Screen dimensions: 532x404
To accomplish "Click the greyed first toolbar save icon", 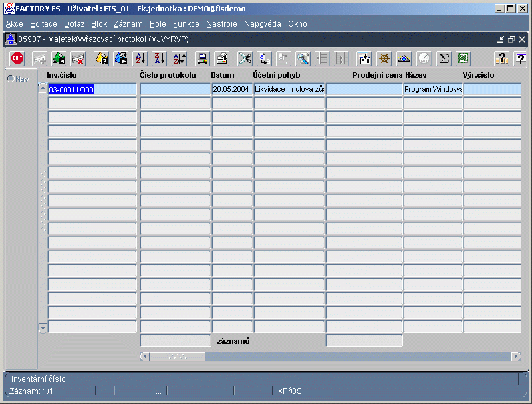I will (39, 58).
